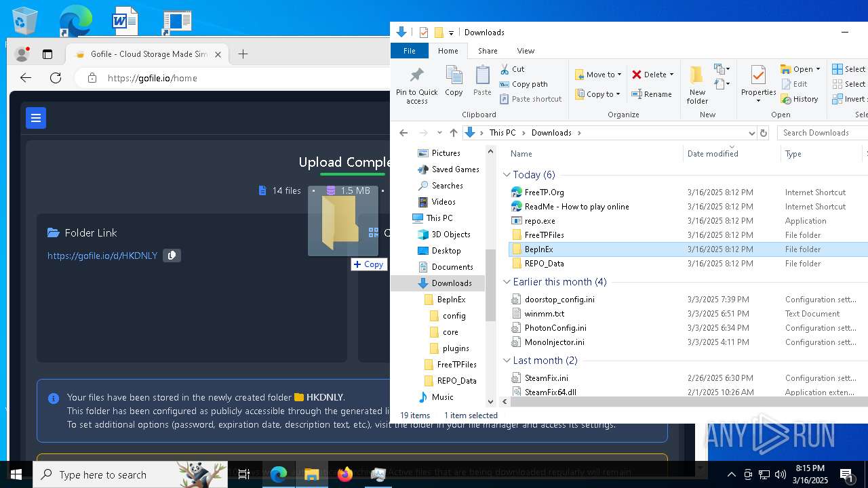Click the browser profile avatar icon
Image resolution: width=868 pixels, height=488 pixels.
tap(22, 54)
